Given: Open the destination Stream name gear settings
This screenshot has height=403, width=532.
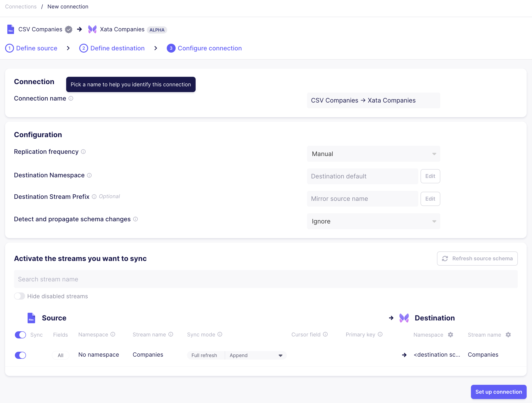Looking at the screenshot, I should point(508,334).
